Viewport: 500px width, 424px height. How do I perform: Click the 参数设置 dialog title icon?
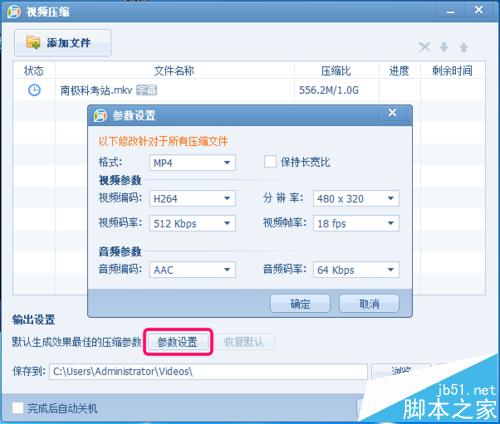point(100,115)
